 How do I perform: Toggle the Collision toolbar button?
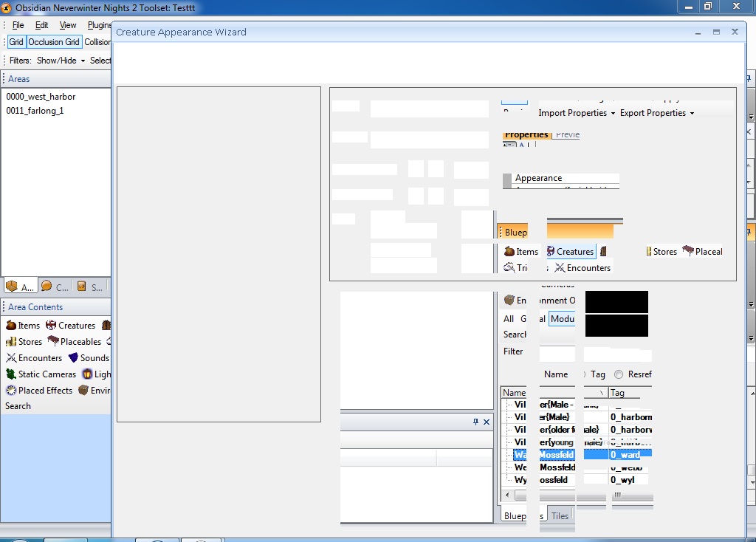coord(97,42)
